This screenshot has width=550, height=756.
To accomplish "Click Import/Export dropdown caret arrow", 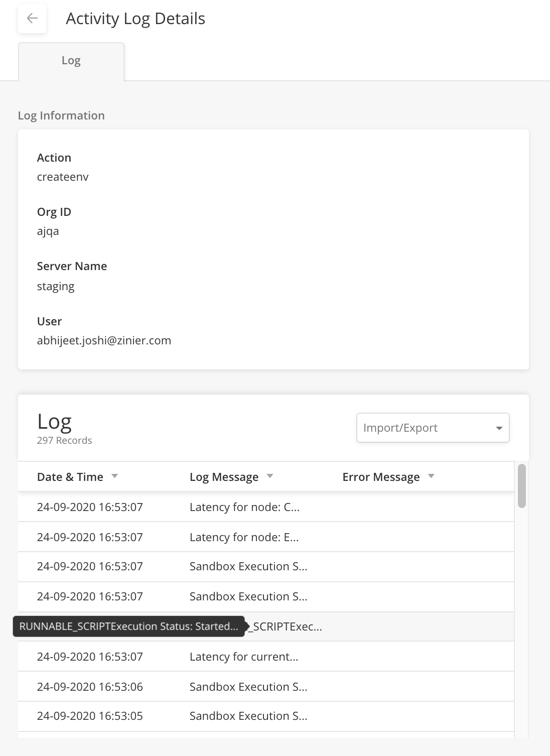I will tap(499, 428).
